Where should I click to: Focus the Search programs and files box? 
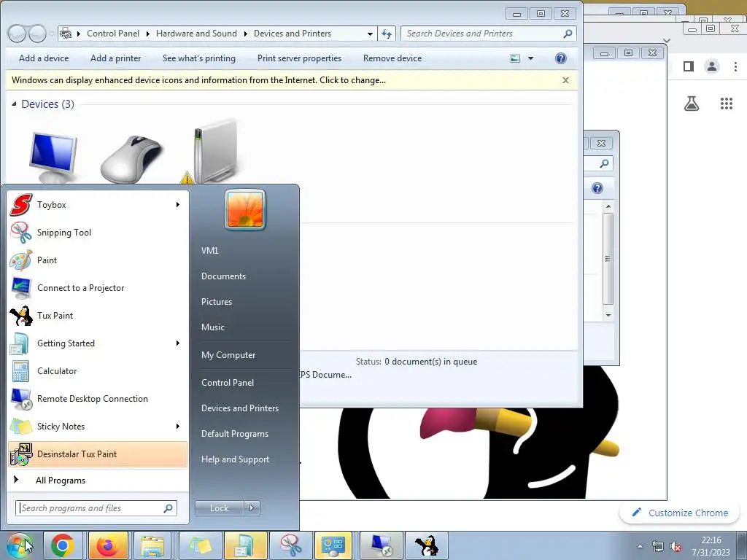[96, 508]
